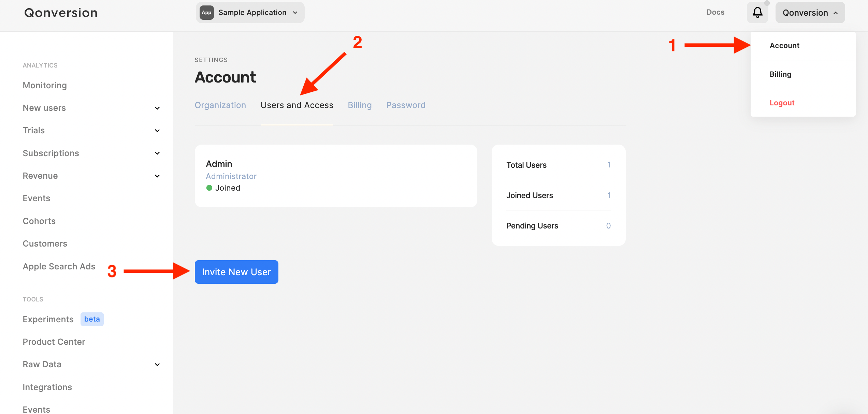Expand the Revenue sidebar section
Screen dimensions: 868x414
pyautogui.click(x=157, y=176)
